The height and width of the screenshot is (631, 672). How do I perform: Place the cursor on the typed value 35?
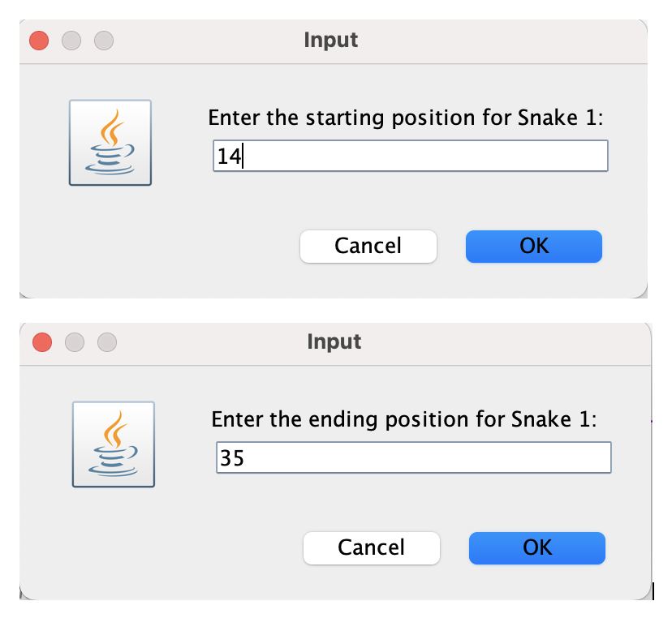click(231, 458)
